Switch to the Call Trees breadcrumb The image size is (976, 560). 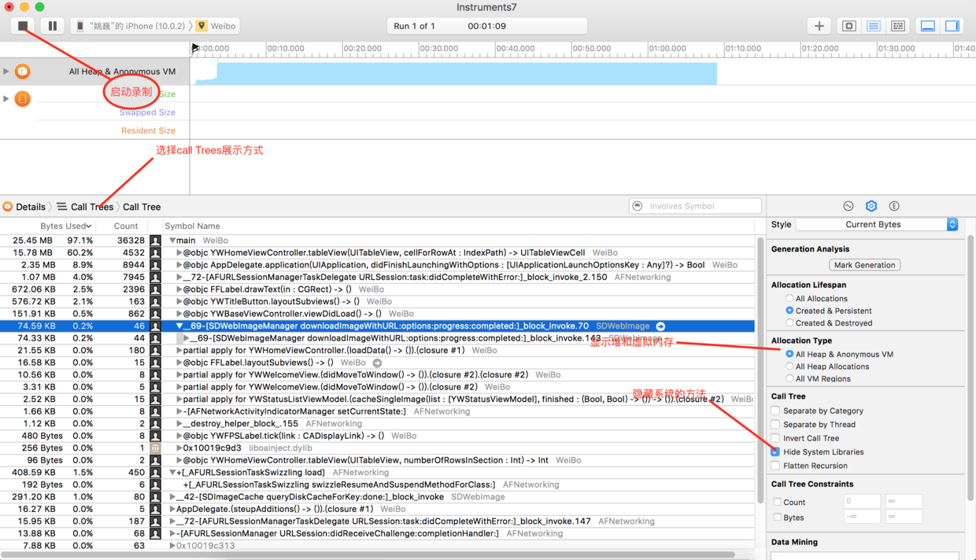coord(87,206)
